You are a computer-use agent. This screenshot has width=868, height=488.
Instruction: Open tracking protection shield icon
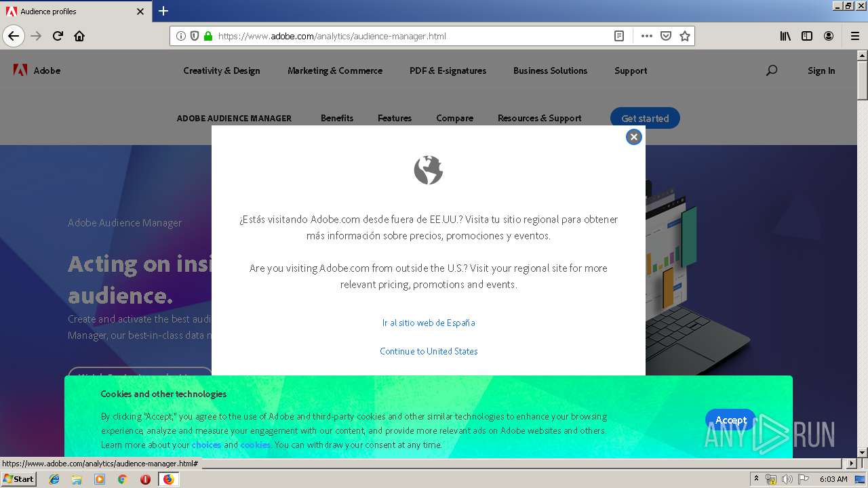click(195, 36)
